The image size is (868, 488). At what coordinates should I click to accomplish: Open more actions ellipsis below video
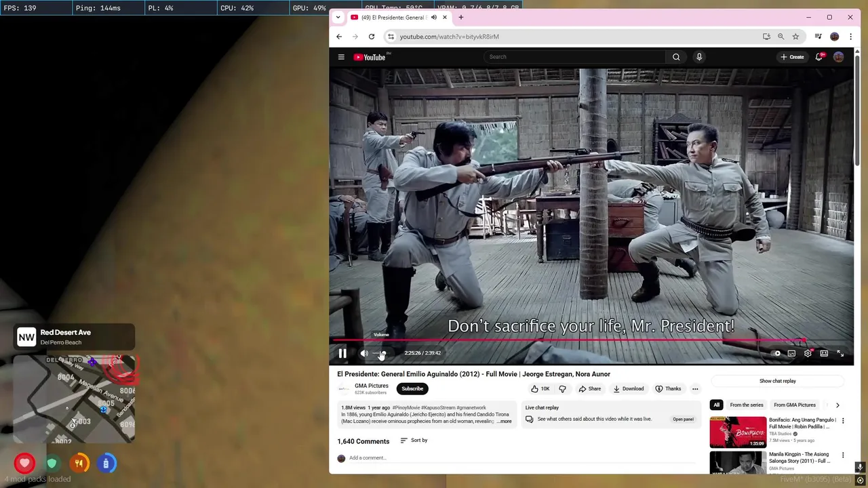(695, 388)
